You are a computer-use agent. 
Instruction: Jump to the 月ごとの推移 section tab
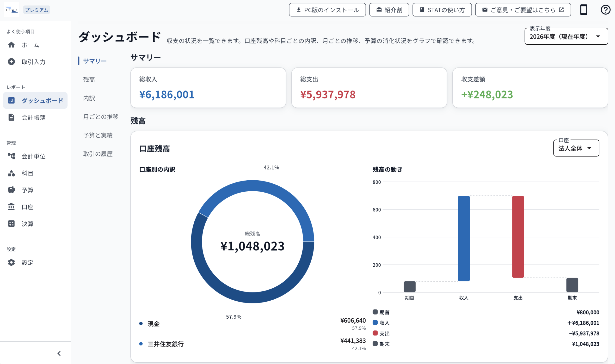point(101,116)
